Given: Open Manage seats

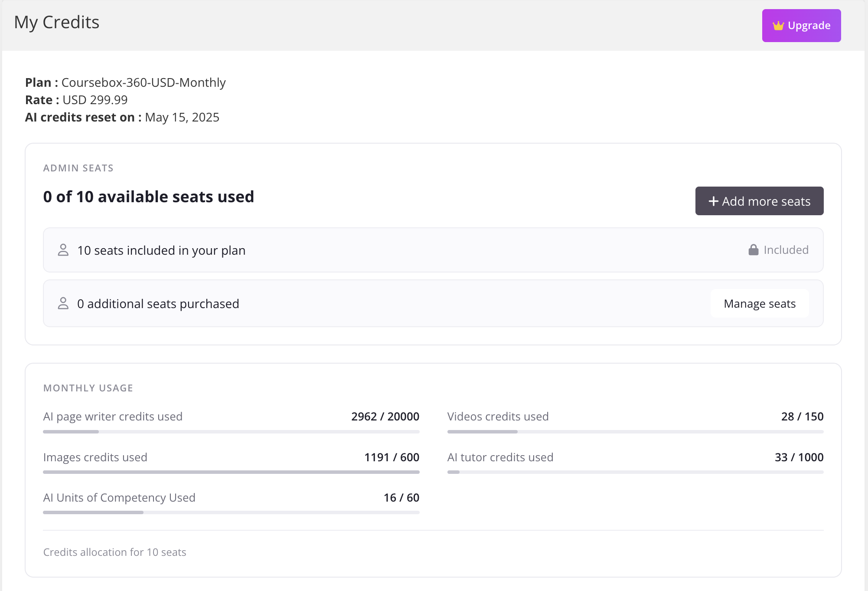Looking at the screenshot, I should pyautogui.click(x=760, y=304).
